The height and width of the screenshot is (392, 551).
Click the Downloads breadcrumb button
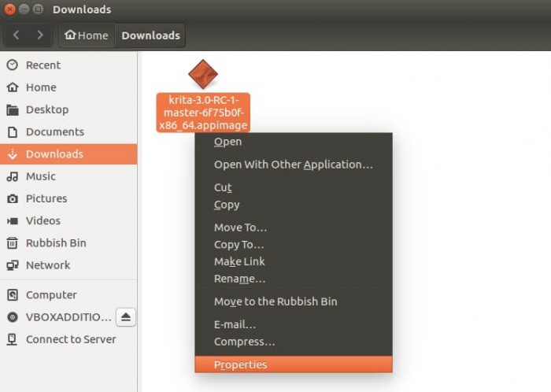(x=150, y=35)
